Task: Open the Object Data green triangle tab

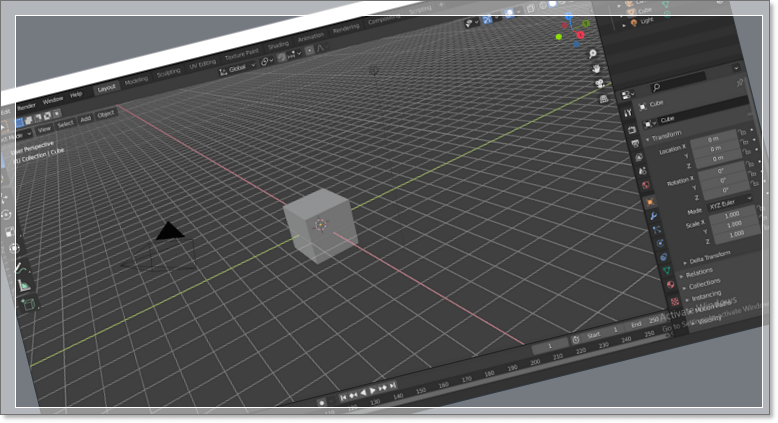Action: coord(667,271)
